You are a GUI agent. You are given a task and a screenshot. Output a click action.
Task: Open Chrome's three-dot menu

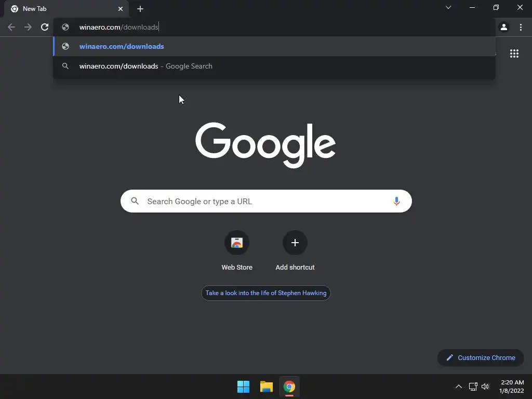point(521,27)
